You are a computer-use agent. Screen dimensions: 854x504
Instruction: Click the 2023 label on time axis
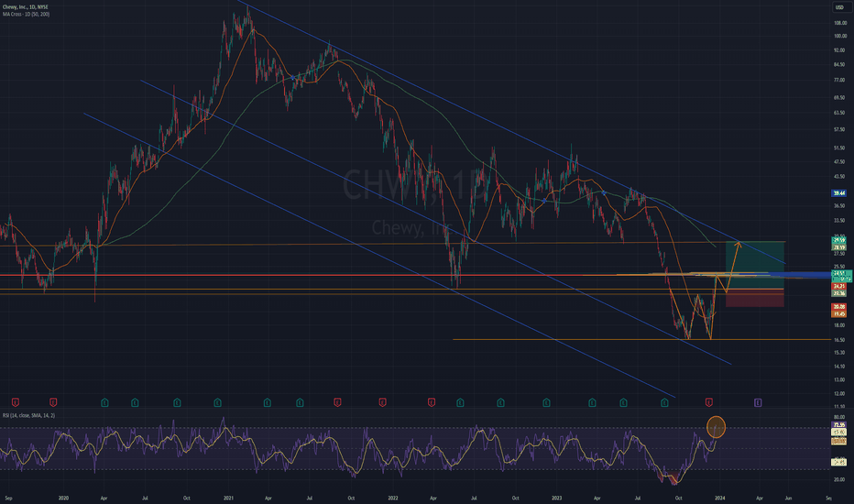(x=556, y=498)
